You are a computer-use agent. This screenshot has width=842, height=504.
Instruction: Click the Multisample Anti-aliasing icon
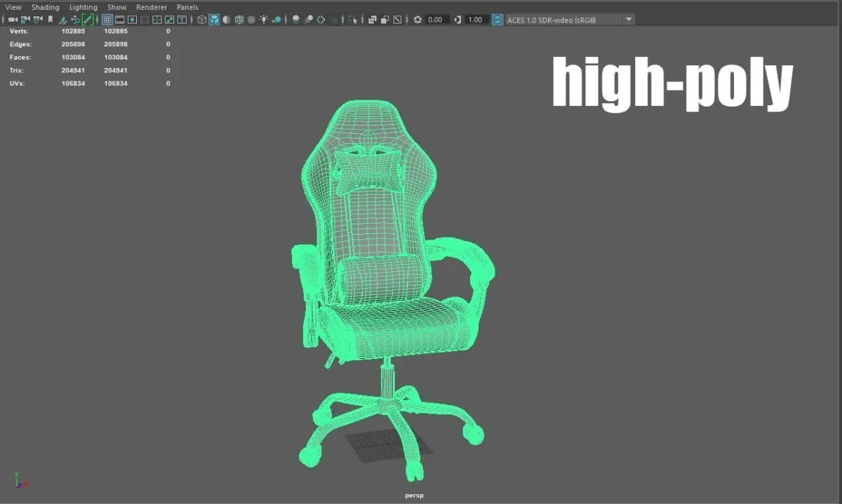(x=321, y=20)
